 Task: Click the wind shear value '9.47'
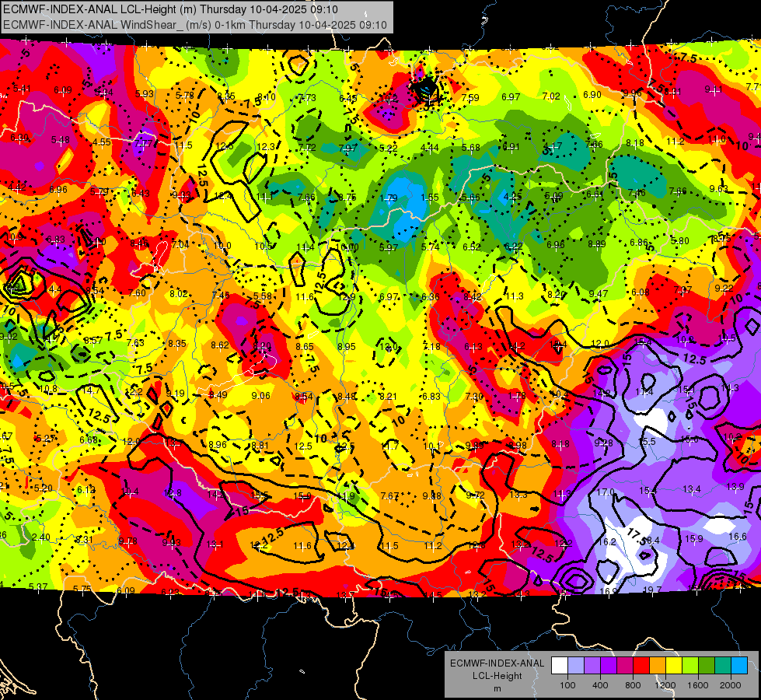tap(599, 293)
